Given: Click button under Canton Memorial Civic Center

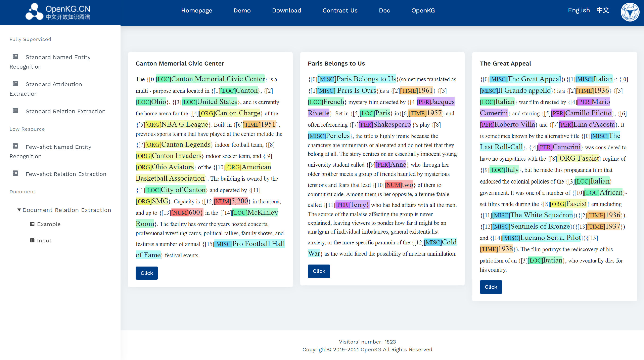Looking at the screenshot, I should click(147, 273).
